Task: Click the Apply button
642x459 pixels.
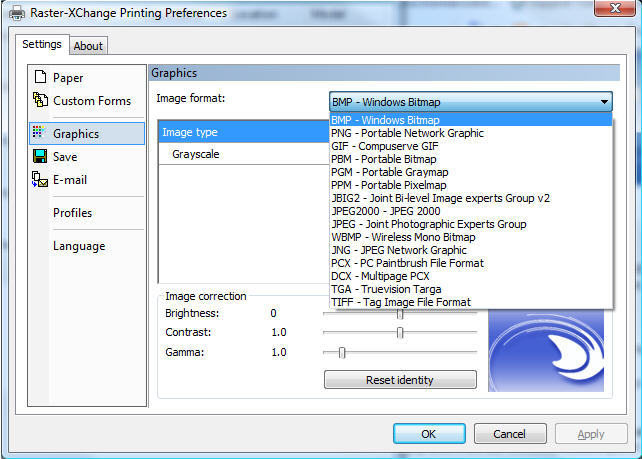Action: [x=591, y=434]
